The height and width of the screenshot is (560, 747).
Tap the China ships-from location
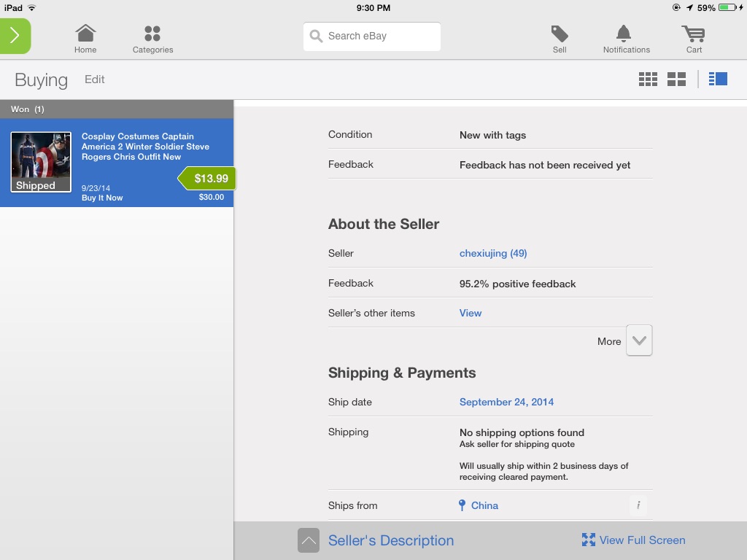coord(484,506)
